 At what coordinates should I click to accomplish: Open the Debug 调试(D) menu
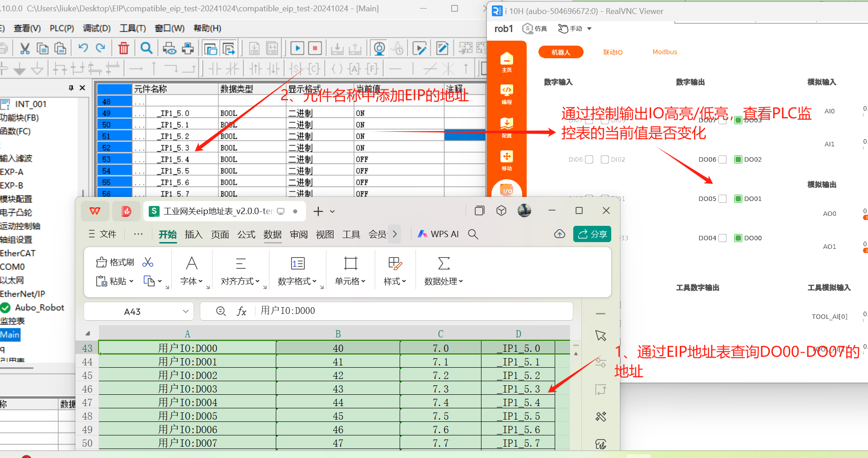(97, 28)
